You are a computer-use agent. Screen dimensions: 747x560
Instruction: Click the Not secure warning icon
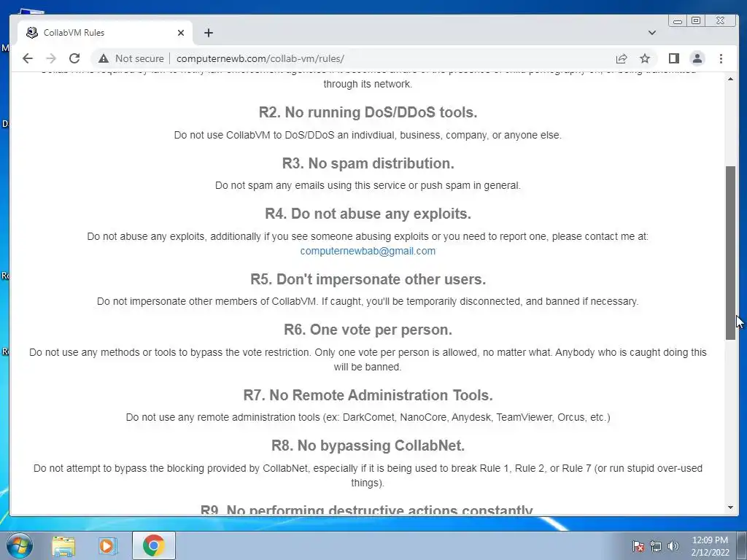[104, 58]
